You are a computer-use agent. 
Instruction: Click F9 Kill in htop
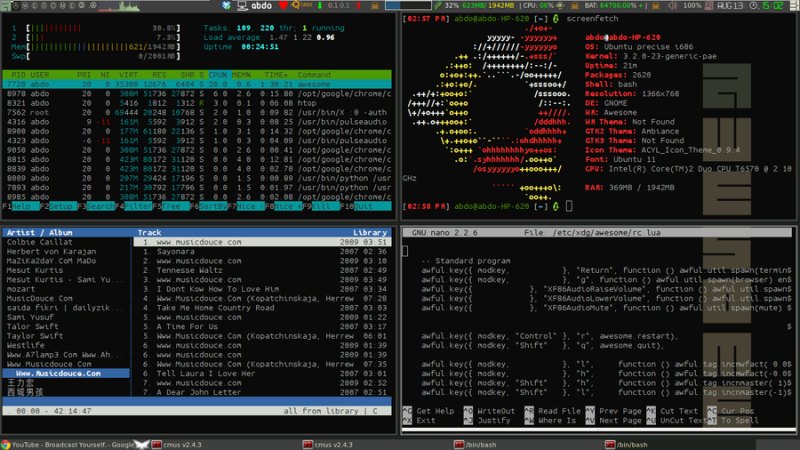tap(321, 206)
